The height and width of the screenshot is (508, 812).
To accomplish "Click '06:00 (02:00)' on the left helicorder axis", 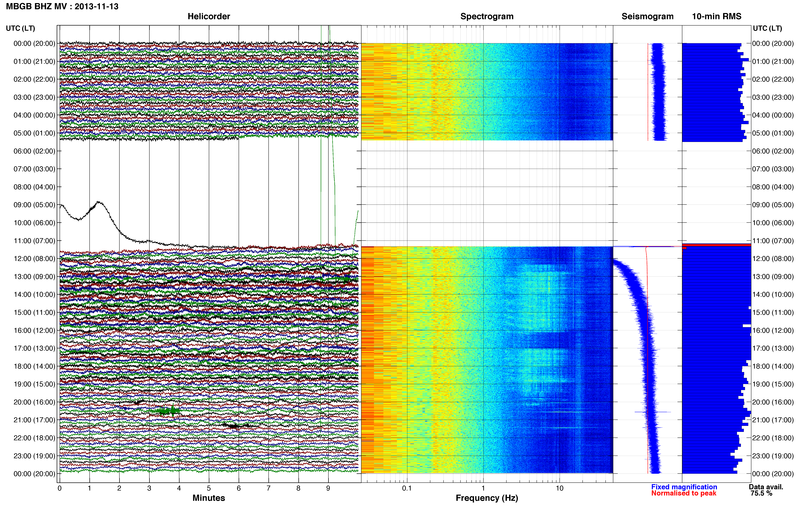I will coord(34,151).
